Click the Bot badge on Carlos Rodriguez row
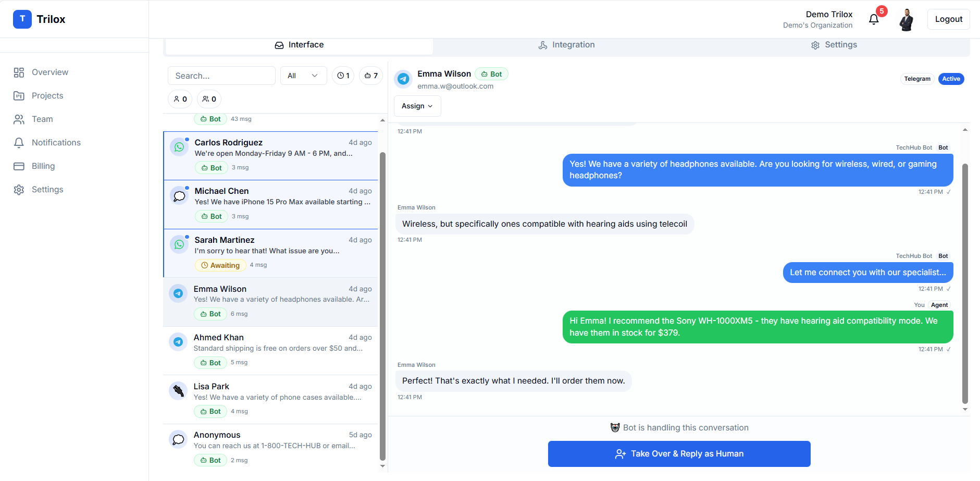980x481 pixels. 211,168
